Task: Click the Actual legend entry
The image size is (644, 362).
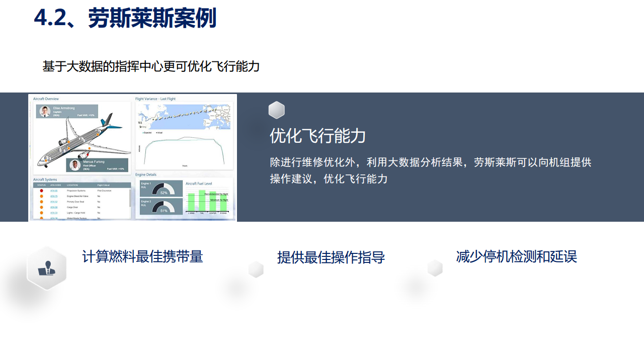Action: click(159, 133)
